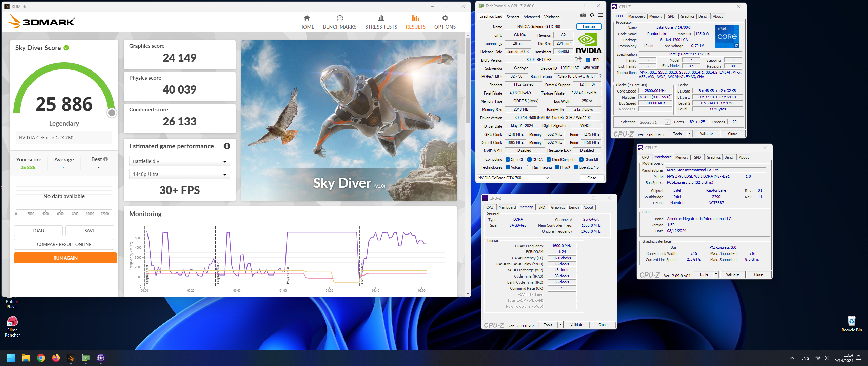868x366 pixels.
Task: Launch Google Chrome from the taskbar
Action: [x=41, y=358]
